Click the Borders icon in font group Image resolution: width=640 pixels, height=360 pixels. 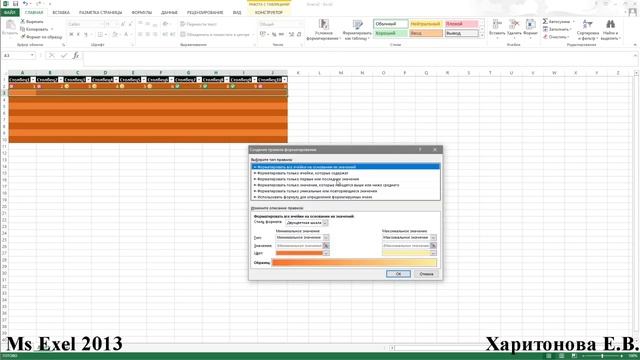click(x=100, y=35)
